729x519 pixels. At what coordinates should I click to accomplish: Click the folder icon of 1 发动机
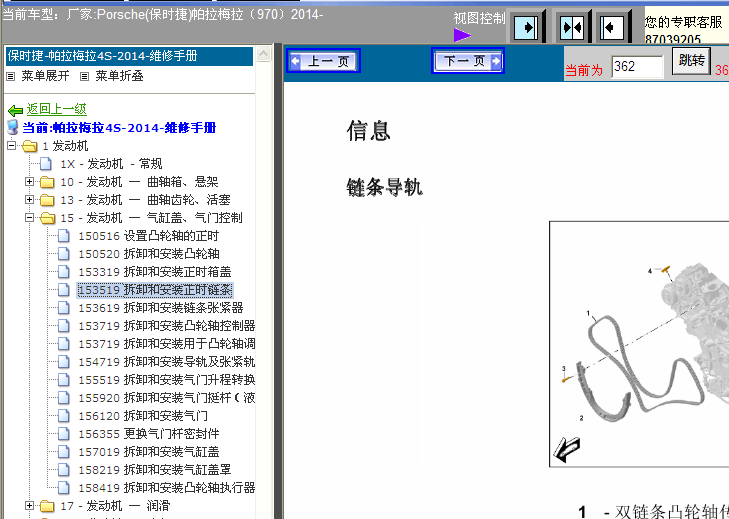coord(29,146)
